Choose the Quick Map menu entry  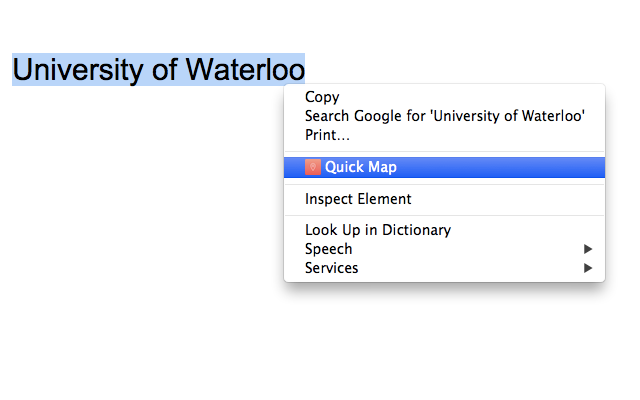(x=360, y=168)
